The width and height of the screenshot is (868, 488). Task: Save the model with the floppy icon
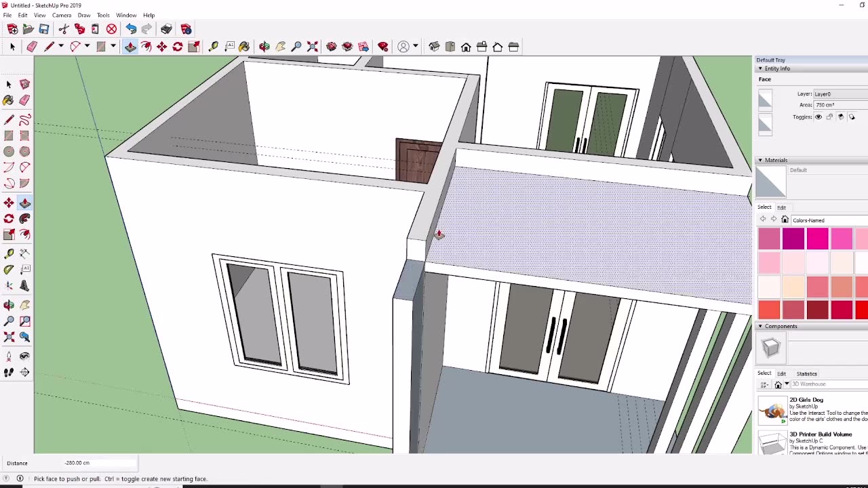[44, 29]
